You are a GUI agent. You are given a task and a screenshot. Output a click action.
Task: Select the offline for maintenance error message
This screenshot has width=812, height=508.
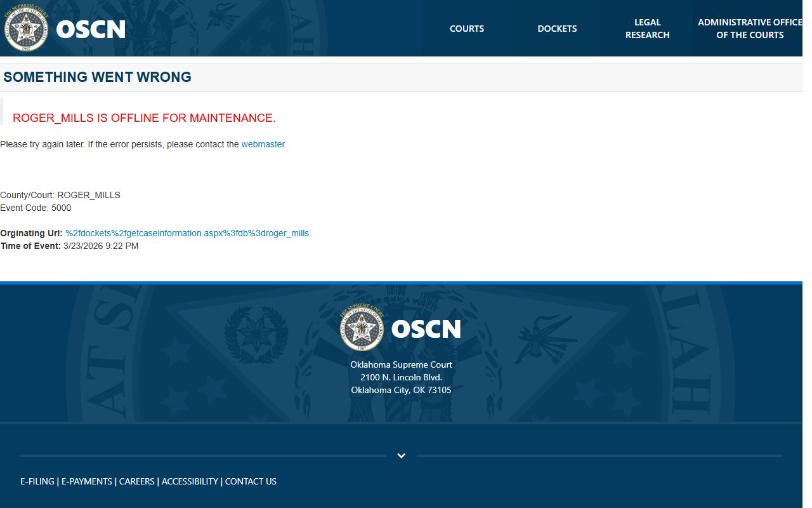tap(144, 118)
